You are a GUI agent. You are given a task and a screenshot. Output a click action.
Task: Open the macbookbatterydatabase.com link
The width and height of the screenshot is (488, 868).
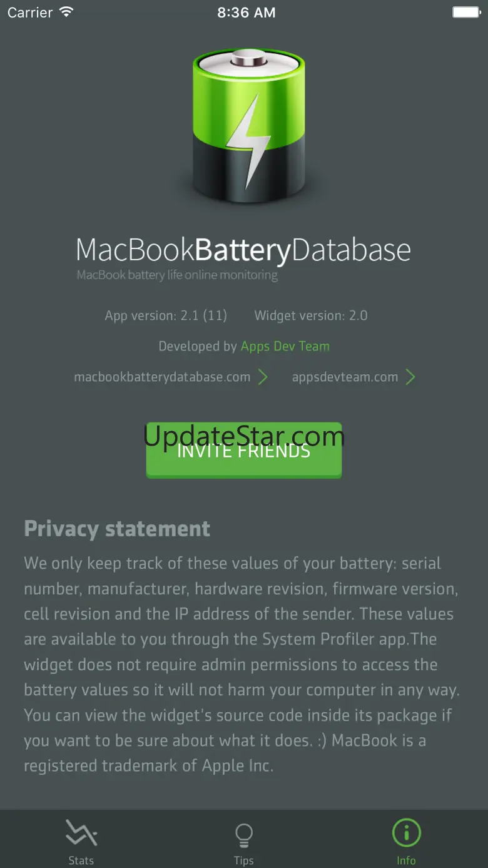[162, 377]
